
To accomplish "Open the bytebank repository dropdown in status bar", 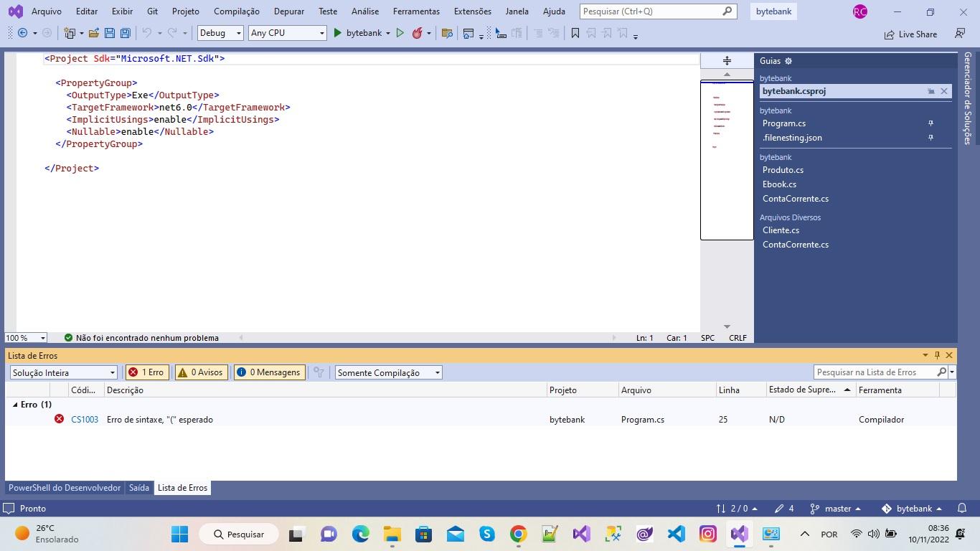I will point(911,509).
